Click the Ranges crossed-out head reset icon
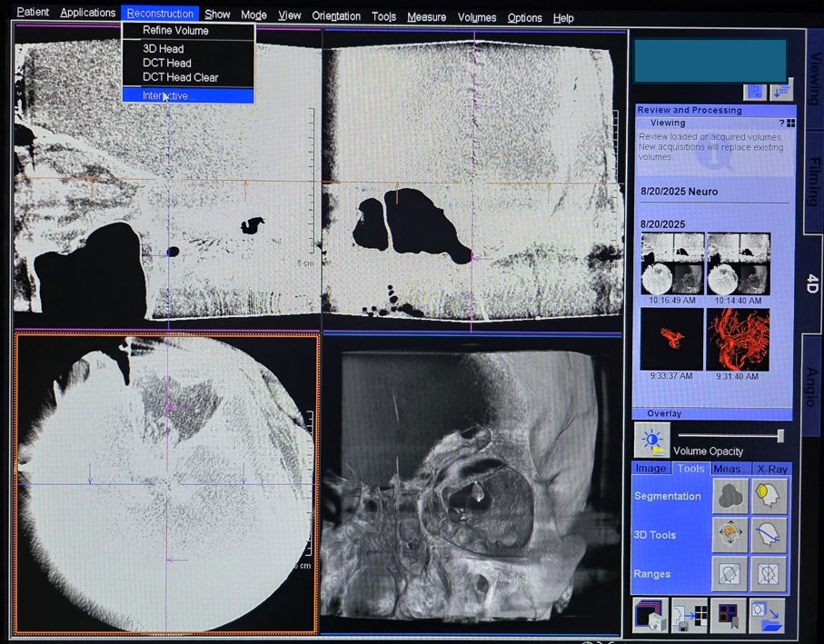Screen dimensions: 824x644 tap(769, 574)
